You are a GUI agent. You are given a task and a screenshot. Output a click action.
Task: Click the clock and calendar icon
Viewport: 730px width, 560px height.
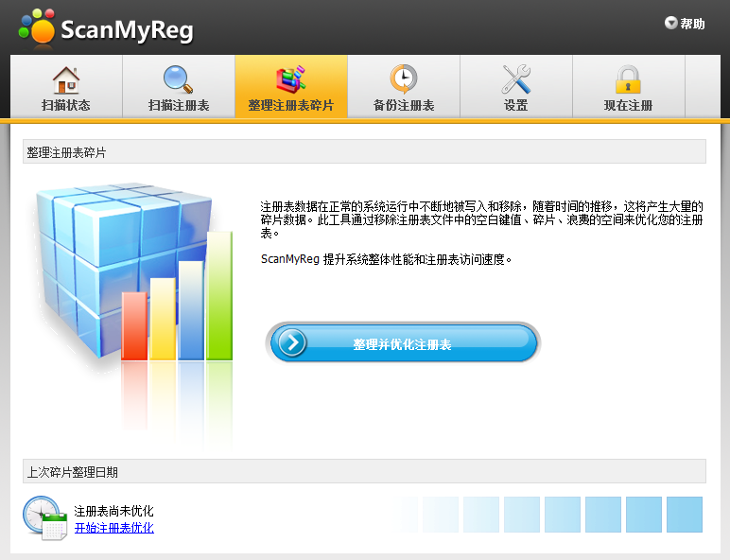[x=45, y=518]
